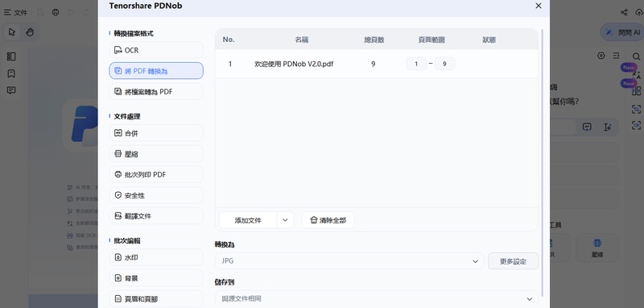Open the 儲存到 location dropdown
The image size is (644, 308).
pos(376,298)
